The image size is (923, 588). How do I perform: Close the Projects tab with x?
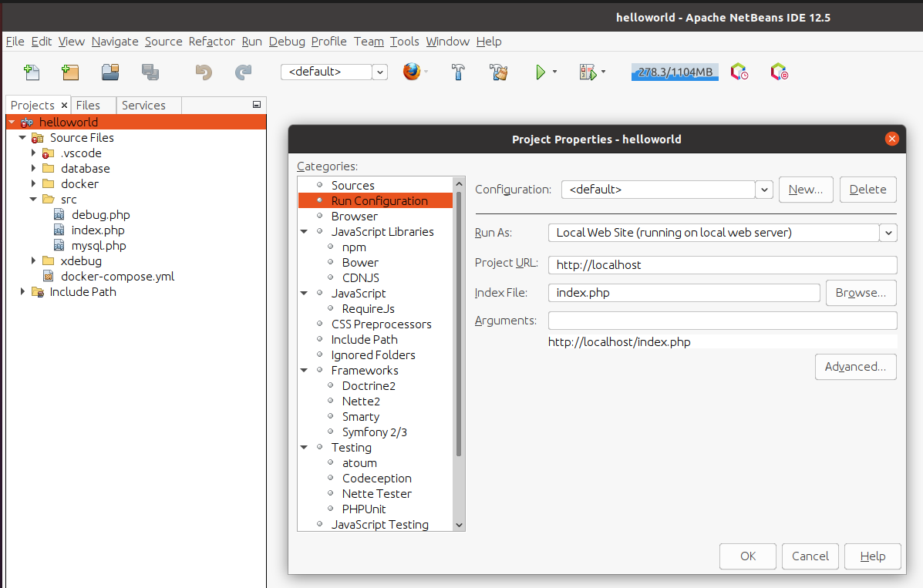tap(64, 106)
